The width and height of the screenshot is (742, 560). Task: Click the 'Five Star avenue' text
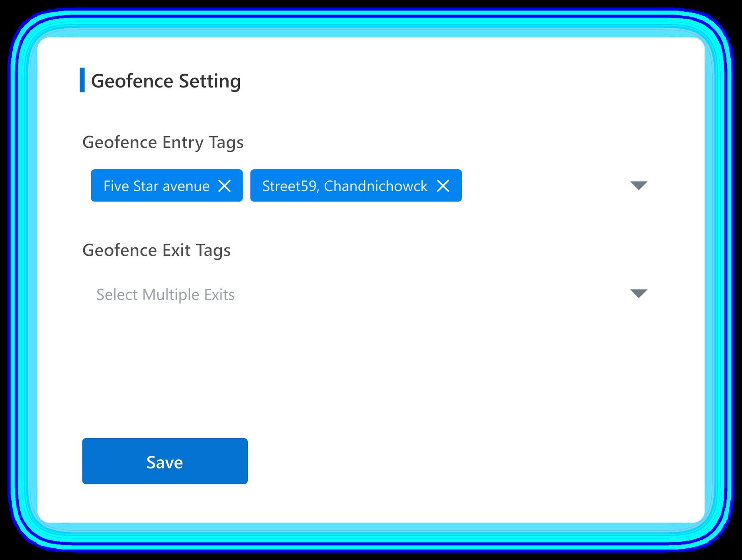[x=157, y=186]
